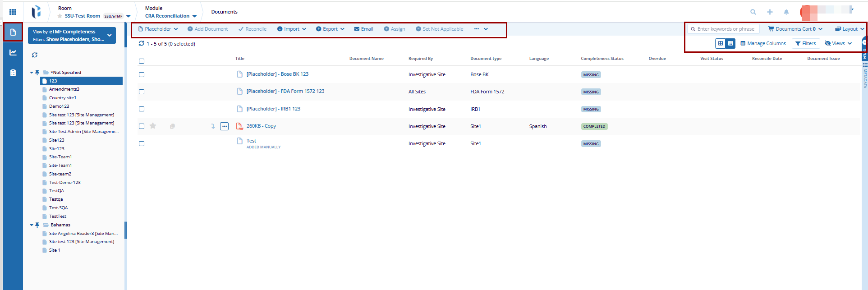Click the search magnifier in top header
This screenshot has height=290, width=868.
[753, 12]
